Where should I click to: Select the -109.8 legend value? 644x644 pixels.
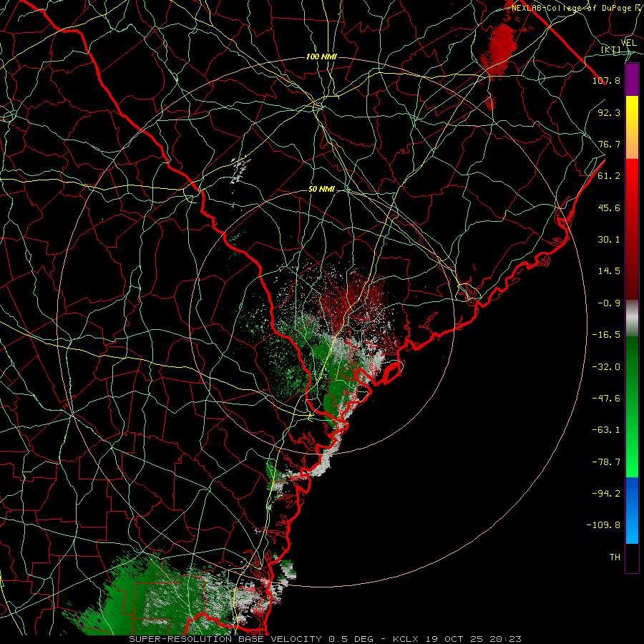(603, 525)
